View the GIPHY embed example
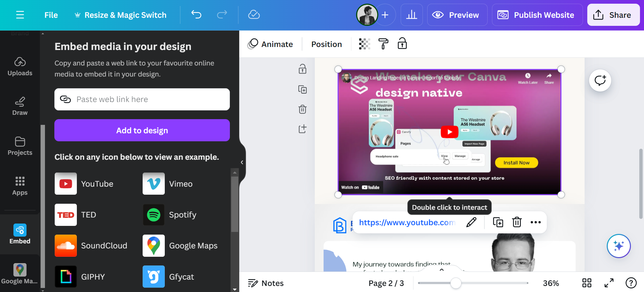Image resolution: width=644 pixels, height=292 pixels. tap(80, 277)
